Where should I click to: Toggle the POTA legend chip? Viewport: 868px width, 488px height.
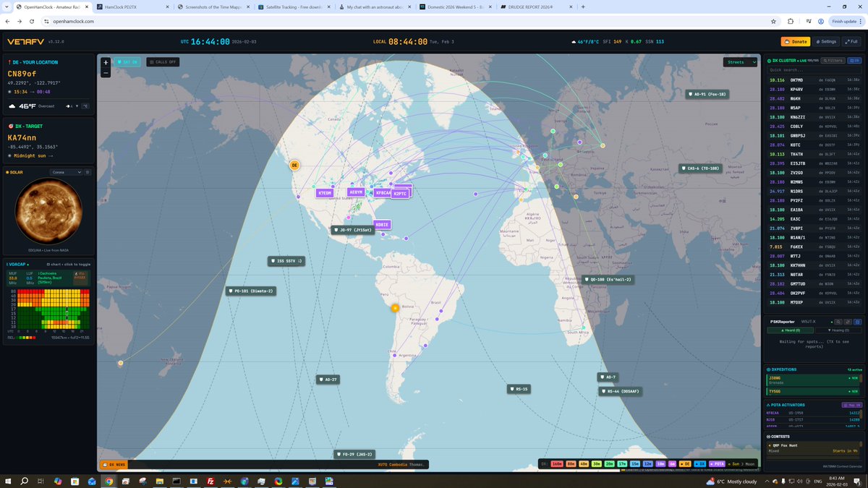716,463
